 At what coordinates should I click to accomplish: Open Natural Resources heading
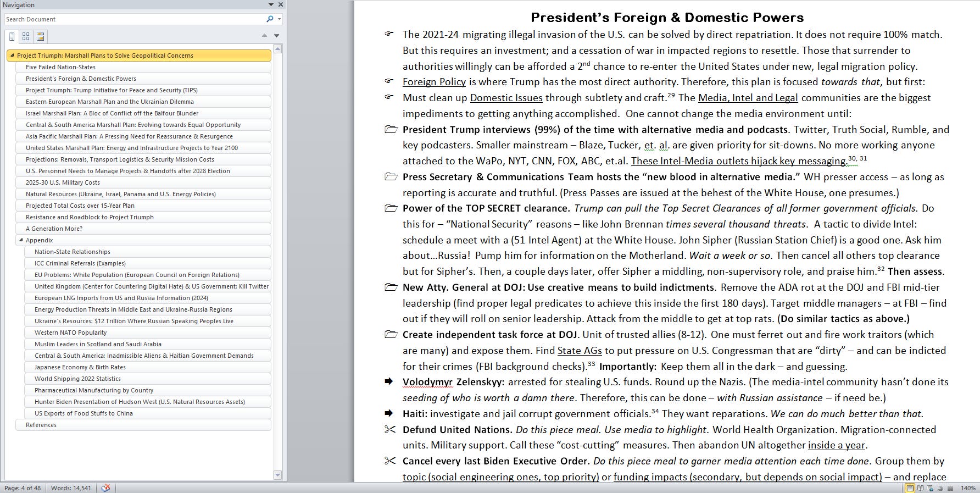coord(143,194)
